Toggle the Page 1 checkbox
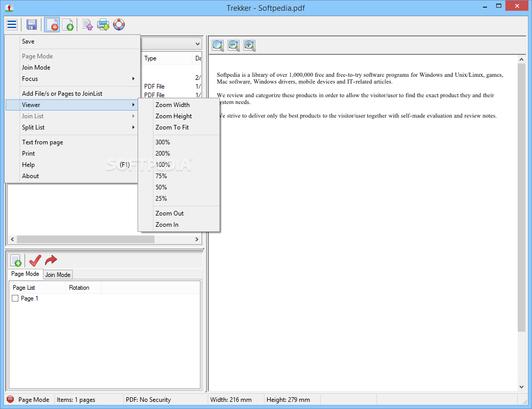The height and width of the screenshot is (409, 532). click(15, 298)
